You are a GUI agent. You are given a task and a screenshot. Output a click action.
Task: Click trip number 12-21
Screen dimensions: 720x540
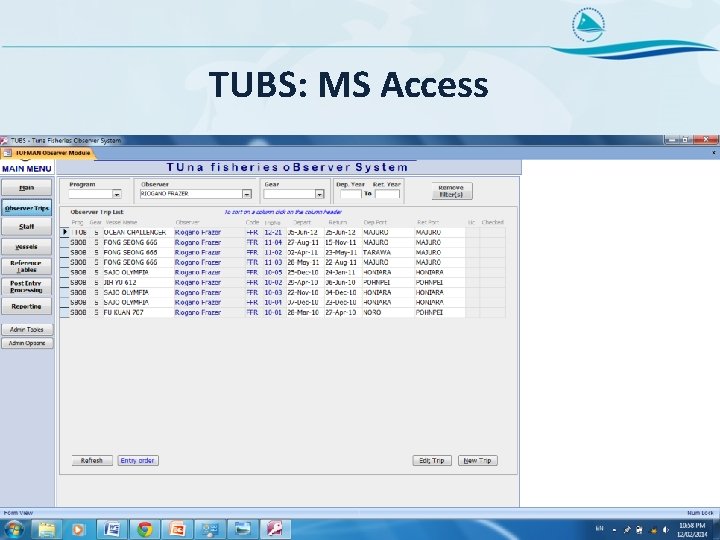pos(273,232)
